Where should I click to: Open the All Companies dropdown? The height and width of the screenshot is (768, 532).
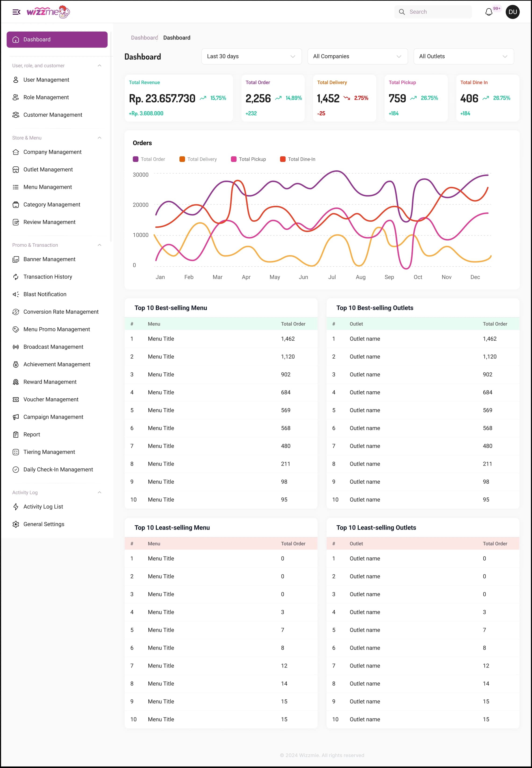(x=357, y=56)
